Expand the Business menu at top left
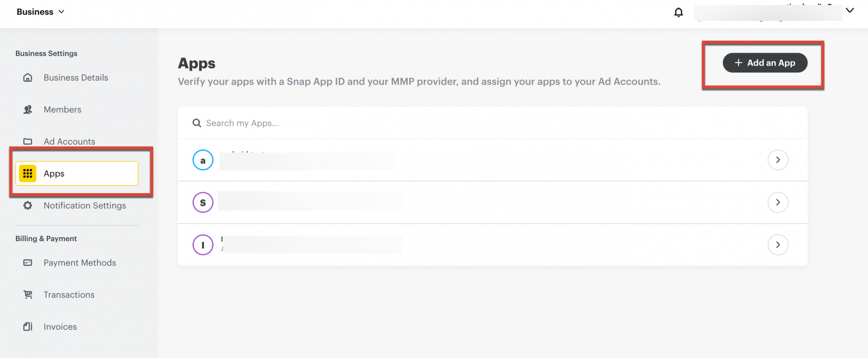The width and height of the screenshot is (868, 358). pyautogui.click(x=40, y=11)
